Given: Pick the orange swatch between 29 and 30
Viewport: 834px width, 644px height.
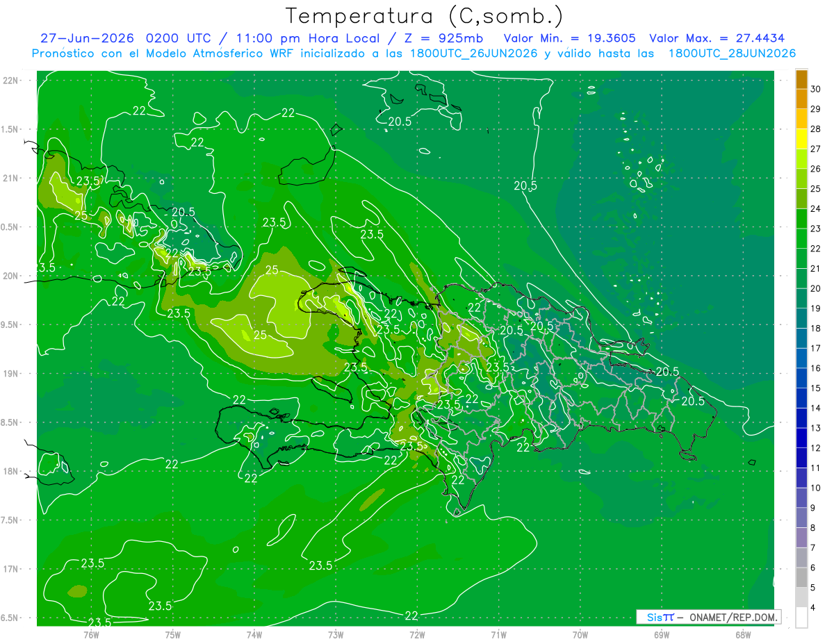Looking at the screenshot, I should click(801, 99).
